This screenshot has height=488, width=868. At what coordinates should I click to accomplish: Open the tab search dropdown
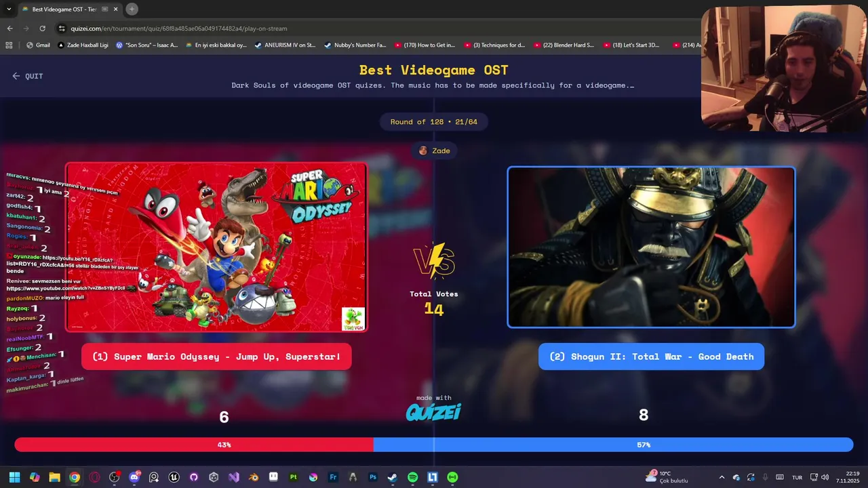[x=9, y=9]
